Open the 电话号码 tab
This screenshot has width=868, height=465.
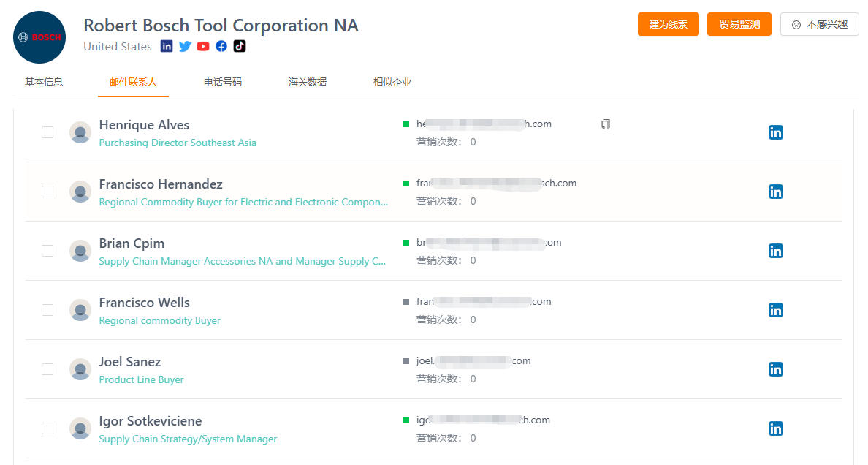223,82
